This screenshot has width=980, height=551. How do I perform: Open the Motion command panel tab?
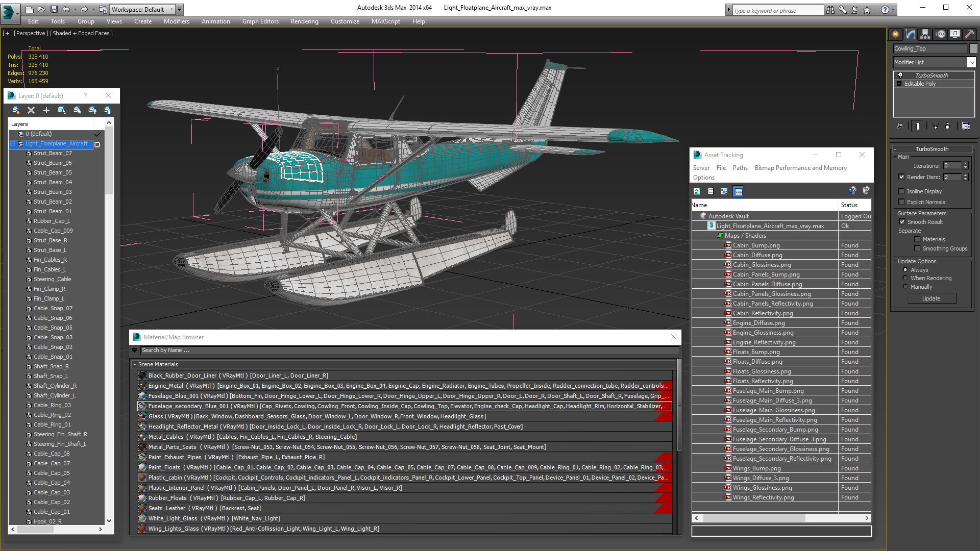click(941, 34)
